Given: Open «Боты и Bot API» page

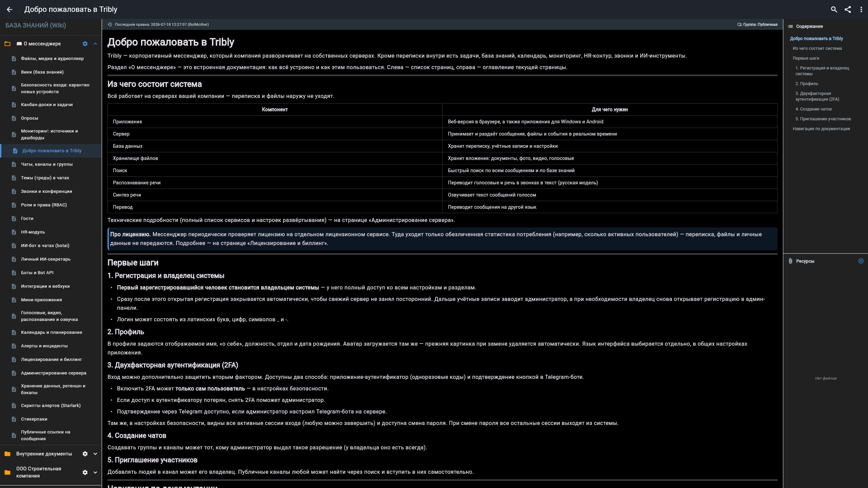Looking at the screenshot, I should 51,273.
